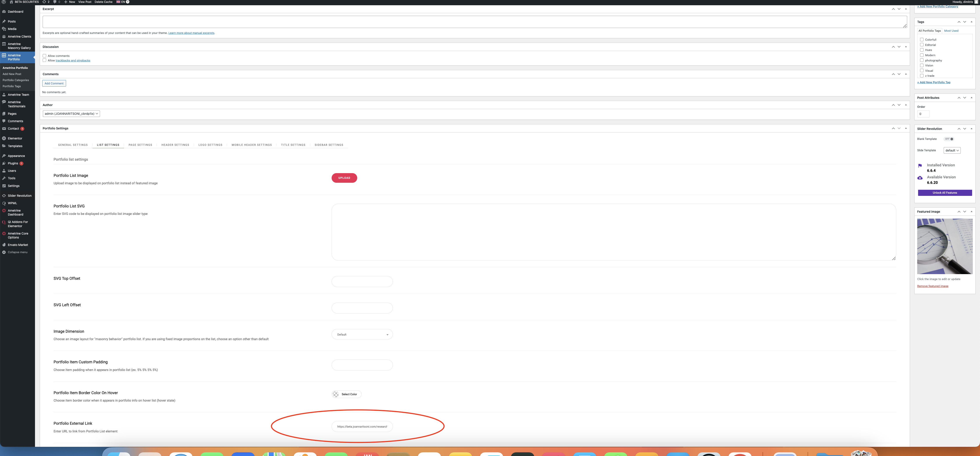The image size is (980, 456).
Task: Open the Select Color swatch
Action: pyautogui.click(x=336, y=394)
